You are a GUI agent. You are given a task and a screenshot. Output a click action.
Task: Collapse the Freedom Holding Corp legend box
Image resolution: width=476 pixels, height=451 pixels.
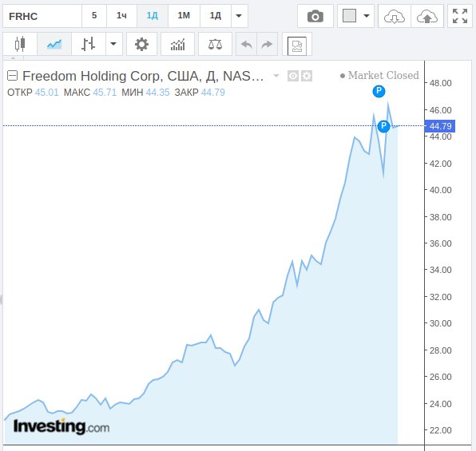pos(13,76)
